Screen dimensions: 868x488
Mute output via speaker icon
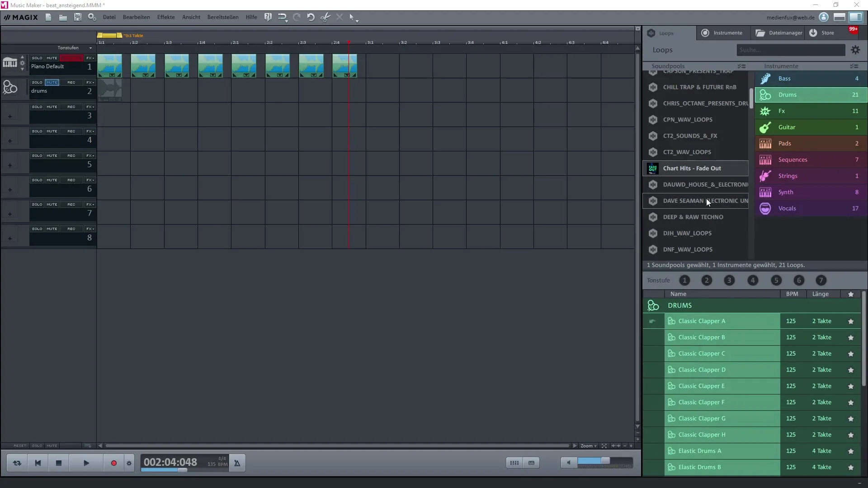(569, 463)
